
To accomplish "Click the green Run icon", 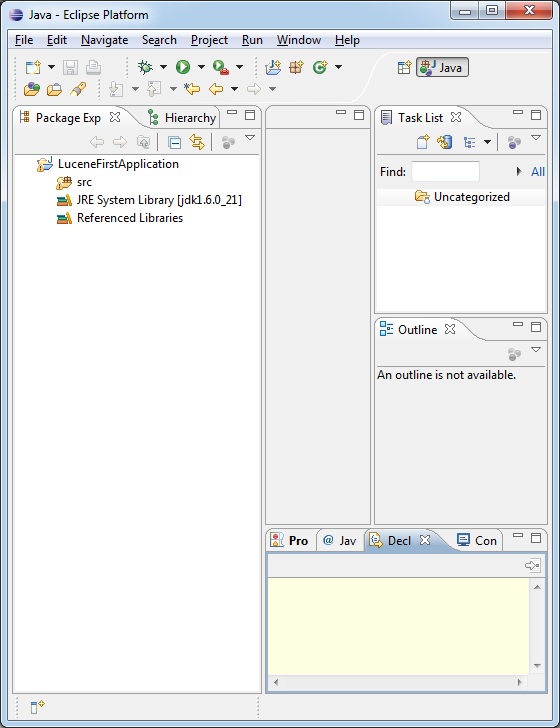I will pos(183,67).
